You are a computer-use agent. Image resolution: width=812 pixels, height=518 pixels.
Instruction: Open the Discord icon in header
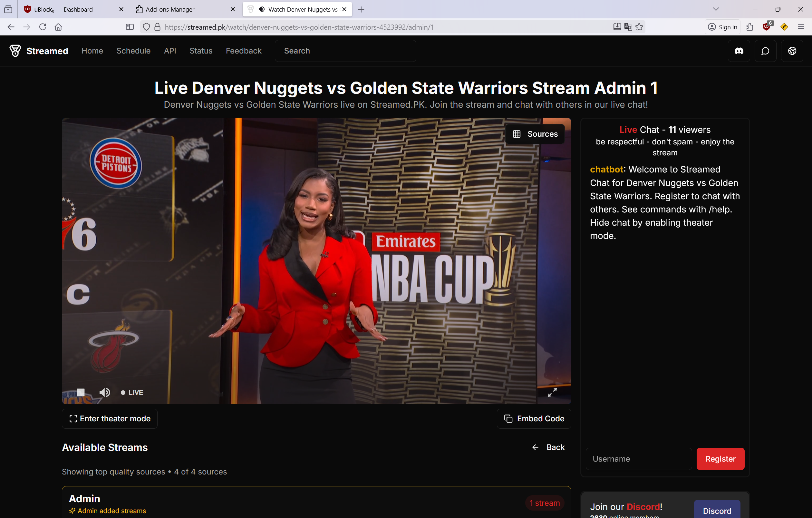(x=739, y=51)
